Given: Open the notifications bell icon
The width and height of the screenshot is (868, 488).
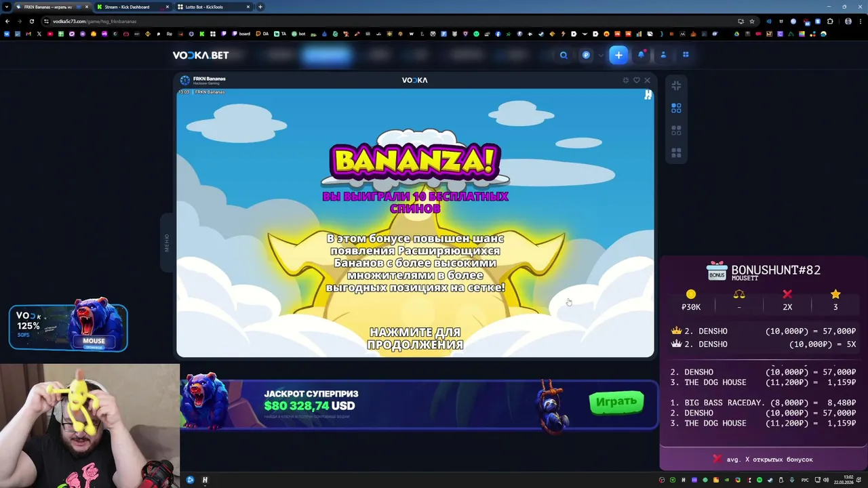Looking at the screenshot, I should (x=642, y=55).
